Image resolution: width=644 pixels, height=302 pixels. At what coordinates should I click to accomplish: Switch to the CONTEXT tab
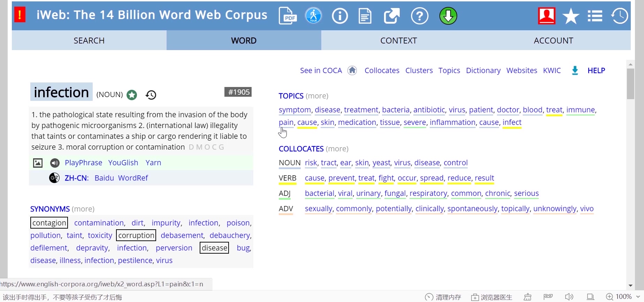pyautogui.click(x=399, y=40)
